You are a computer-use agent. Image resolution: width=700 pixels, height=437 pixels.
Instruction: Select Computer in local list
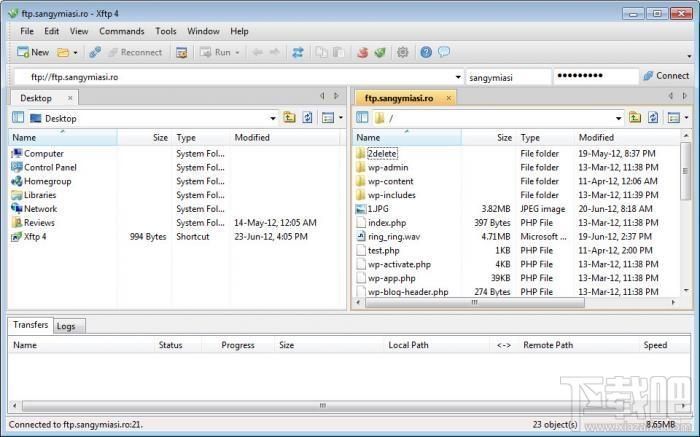click(x=44, y=154)
